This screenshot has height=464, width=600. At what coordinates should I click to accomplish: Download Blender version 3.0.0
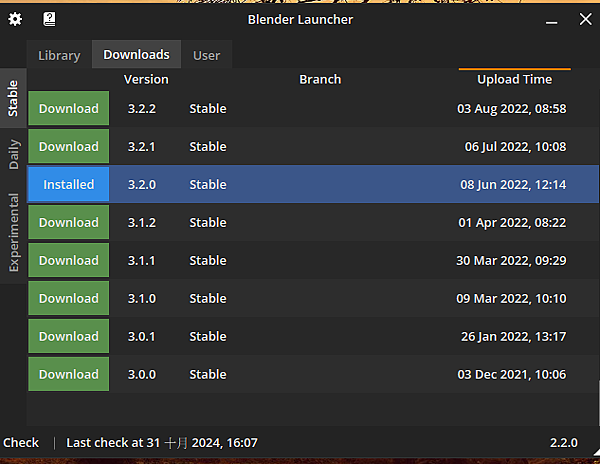69,374
